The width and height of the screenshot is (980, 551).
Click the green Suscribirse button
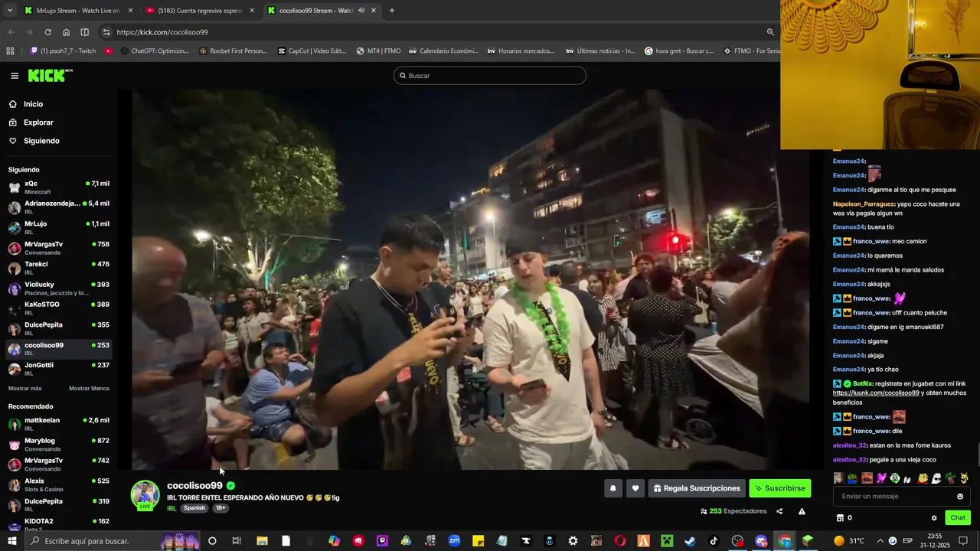[x=780, y=488]
